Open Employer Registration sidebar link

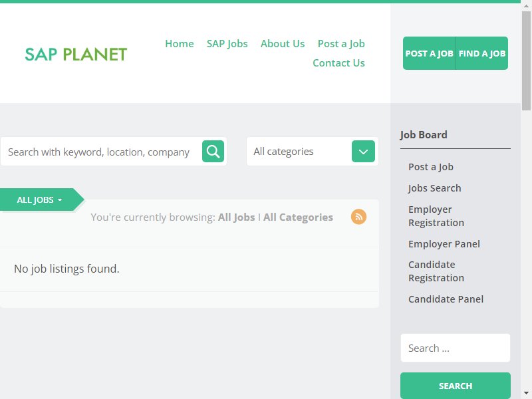pos(436,216)
